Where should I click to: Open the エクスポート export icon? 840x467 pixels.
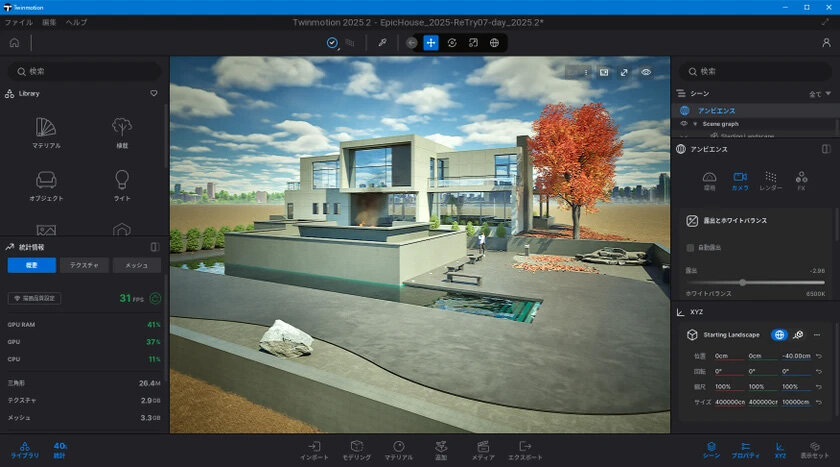click(525, 450)
